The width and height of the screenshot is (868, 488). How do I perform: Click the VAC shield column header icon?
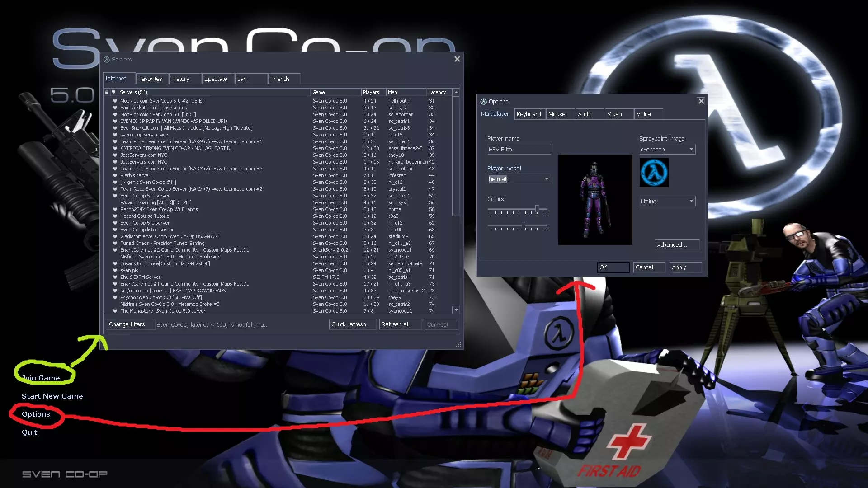[x=114, y=92]
